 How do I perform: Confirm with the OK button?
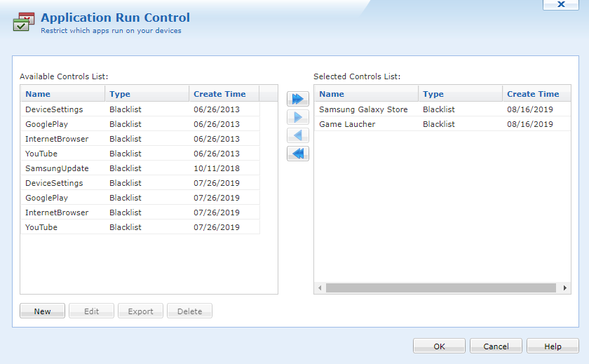click(x=439, y=346)
